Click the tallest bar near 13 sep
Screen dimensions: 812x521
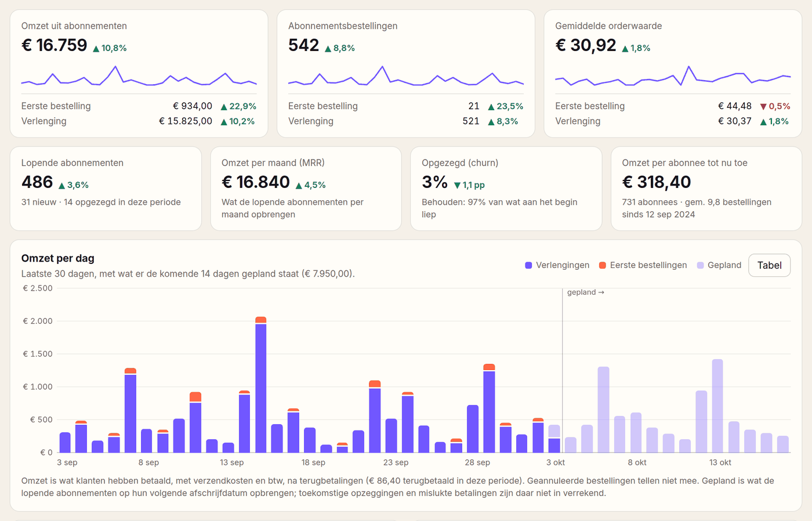point(261,385)
